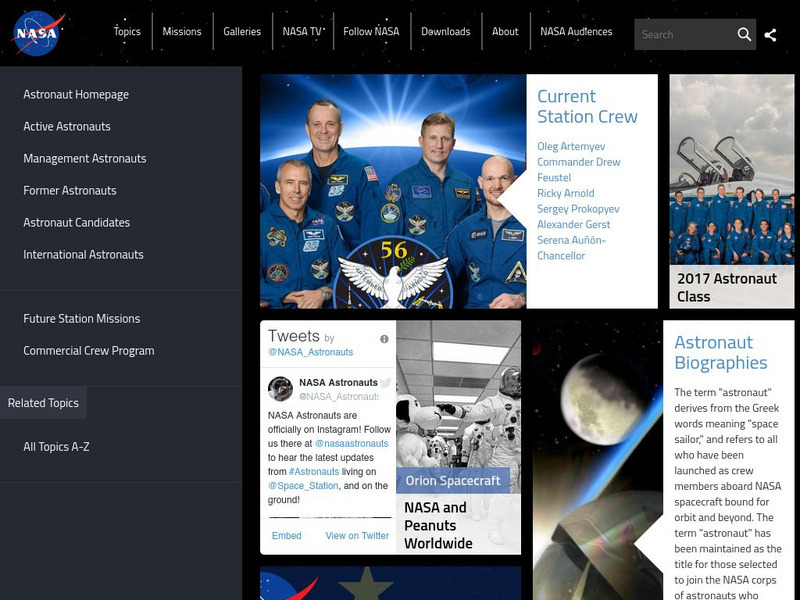
Task: Click the search magnifier icon
Action: point(745,33)
